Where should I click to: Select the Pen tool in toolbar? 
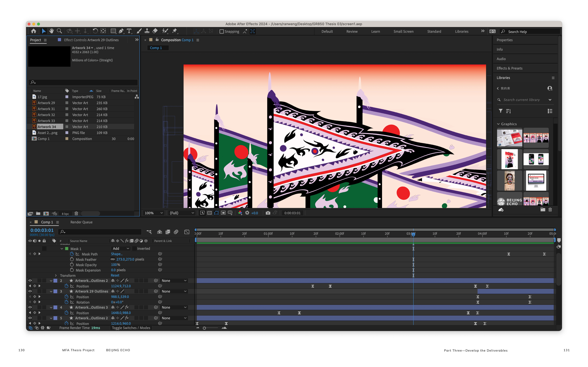pyautogui.click(x=121, y=31)
